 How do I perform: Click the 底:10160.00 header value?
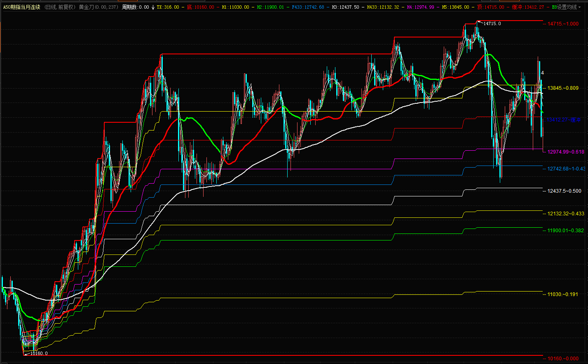pyautogui.click(x=201, y=7)
